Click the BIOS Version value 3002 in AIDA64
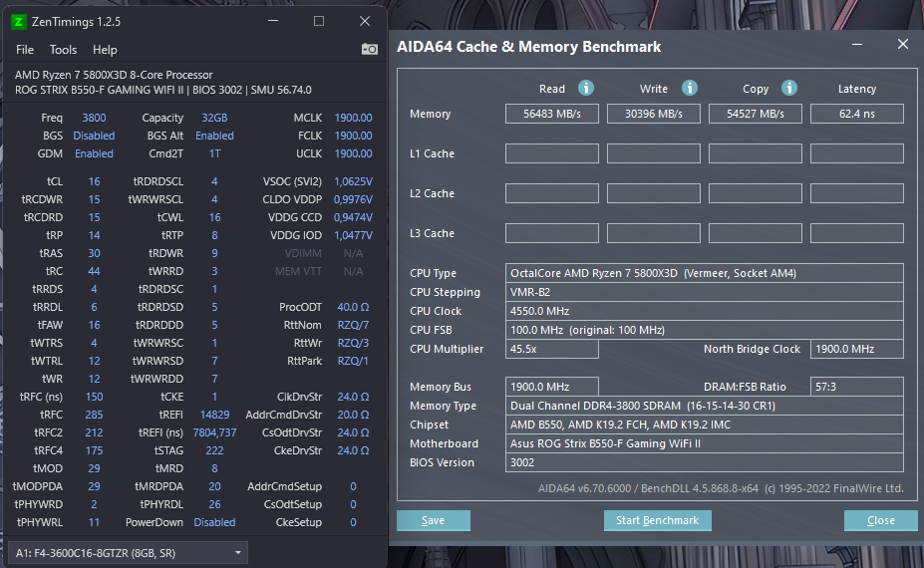Screen dimensions: 924x568 tap(704, 462)
